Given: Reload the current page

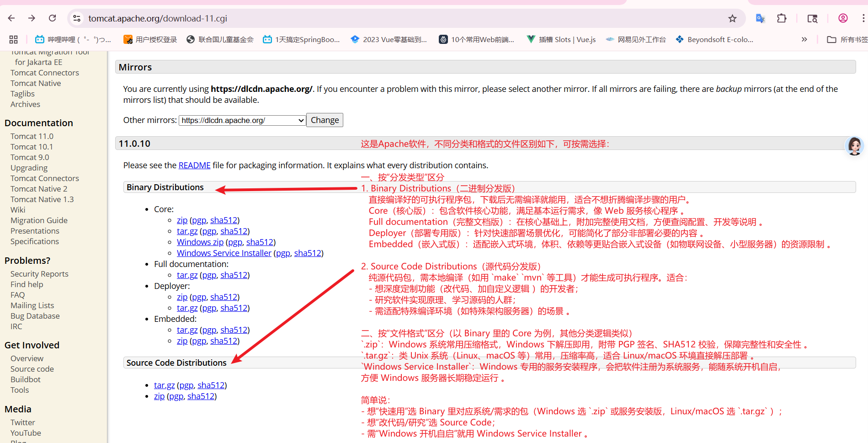Looking at the screenshot, I should coord(53,18).
